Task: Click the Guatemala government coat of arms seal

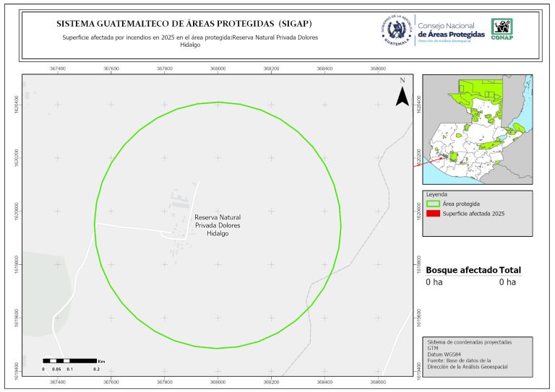Action: pyautogui.click(x=397, y=30)
